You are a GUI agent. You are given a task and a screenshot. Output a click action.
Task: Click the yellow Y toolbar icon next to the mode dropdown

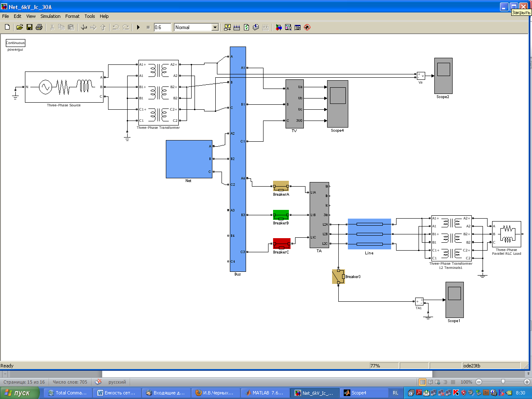click(x=227, y=27)
